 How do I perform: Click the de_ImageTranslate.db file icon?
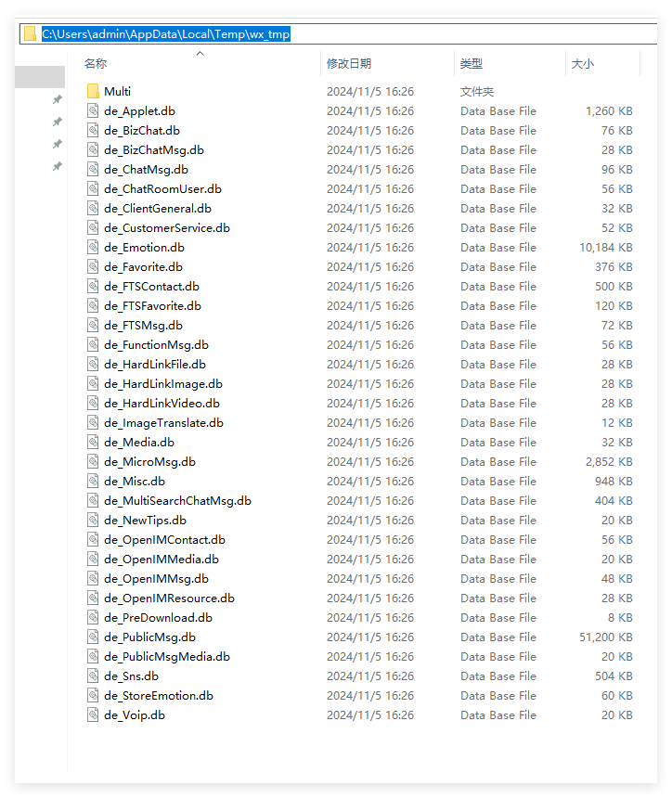click(93, 422)
